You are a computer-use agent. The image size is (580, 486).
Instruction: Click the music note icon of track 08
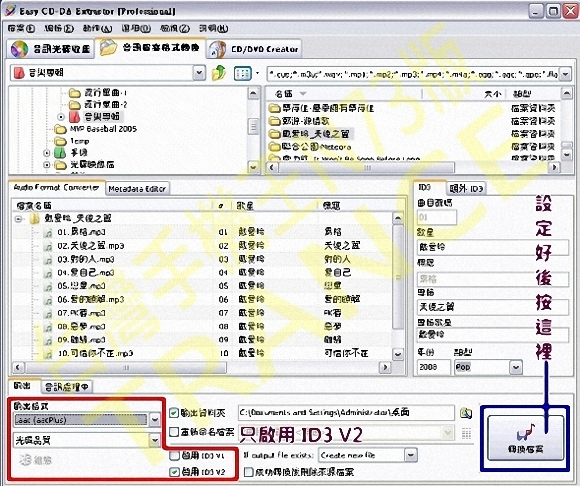[x=48, y=327]
